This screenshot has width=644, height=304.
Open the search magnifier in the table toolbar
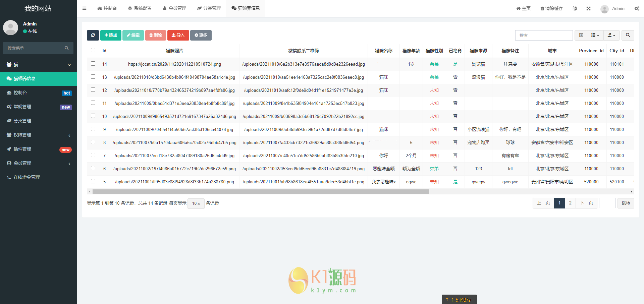[628, 35]
